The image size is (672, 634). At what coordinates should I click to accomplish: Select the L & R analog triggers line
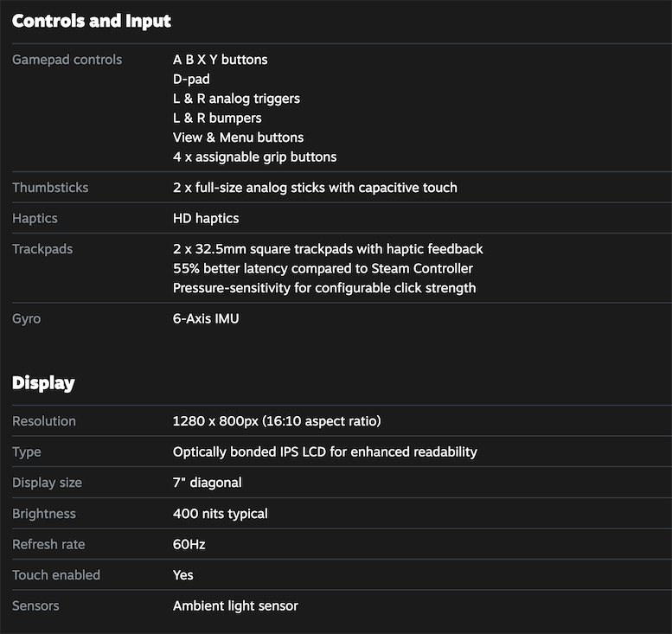(237, 99)
